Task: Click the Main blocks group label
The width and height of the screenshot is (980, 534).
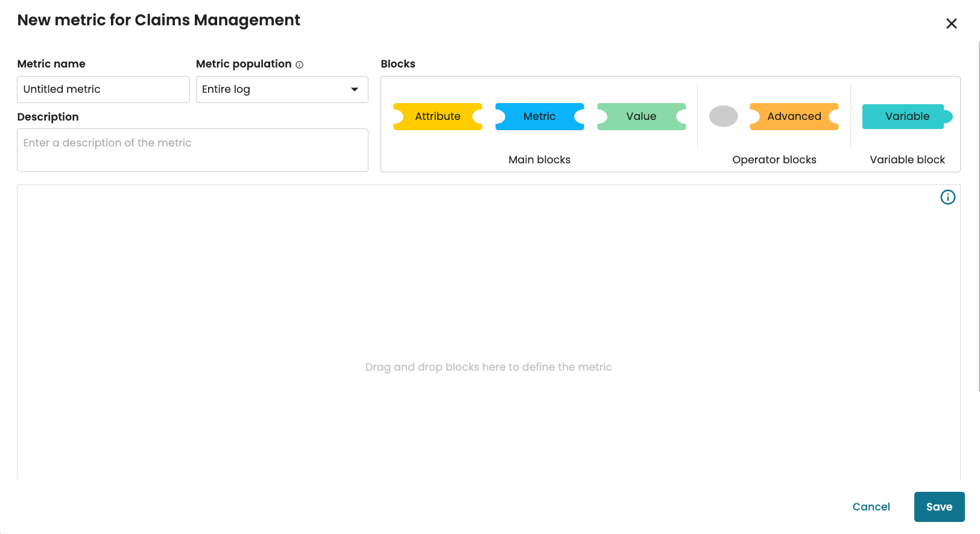Action: 539,160
